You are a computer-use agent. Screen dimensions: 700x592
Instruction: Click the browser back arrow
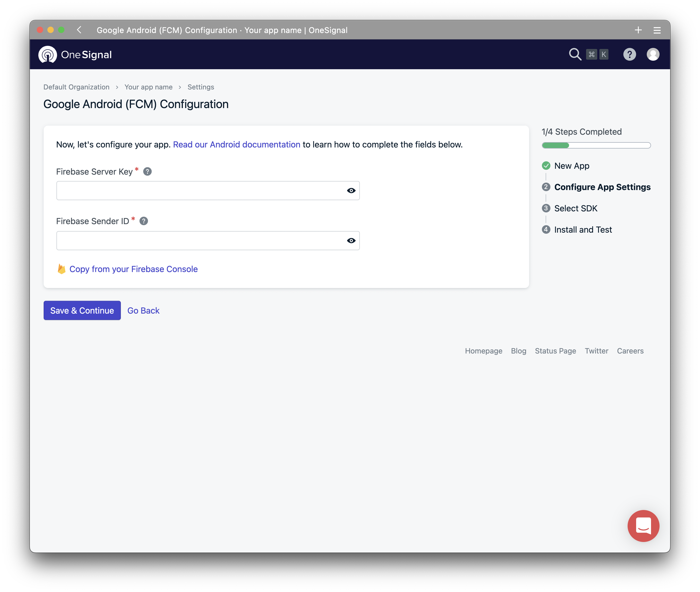tap(79, 30)
